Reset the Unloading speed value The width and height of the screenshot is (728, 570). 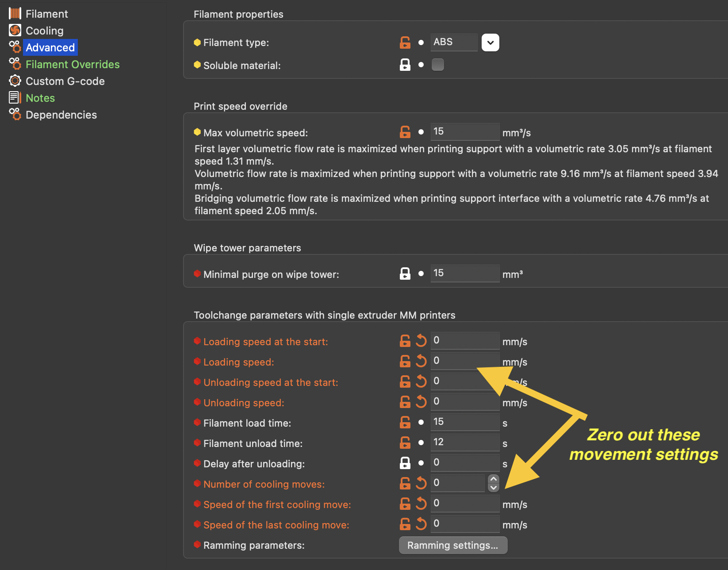pos(421,402)
